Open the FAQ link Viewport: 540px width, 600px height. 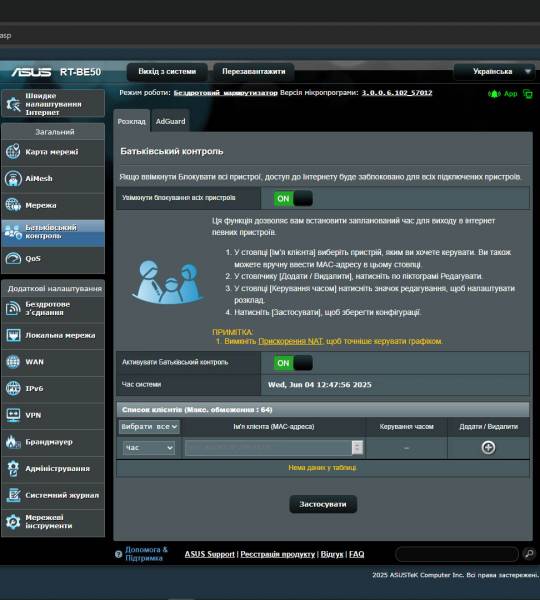(357, 554)
